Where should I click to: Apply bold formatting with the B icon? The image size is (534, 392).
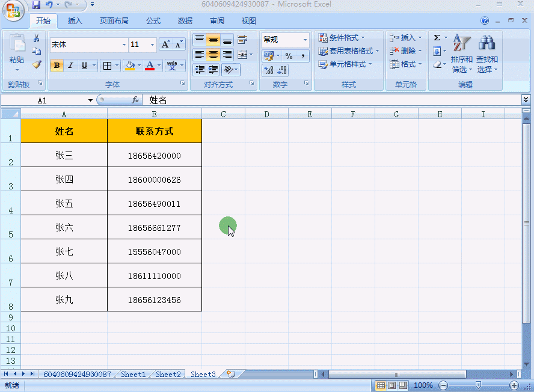tap(56, 65)
